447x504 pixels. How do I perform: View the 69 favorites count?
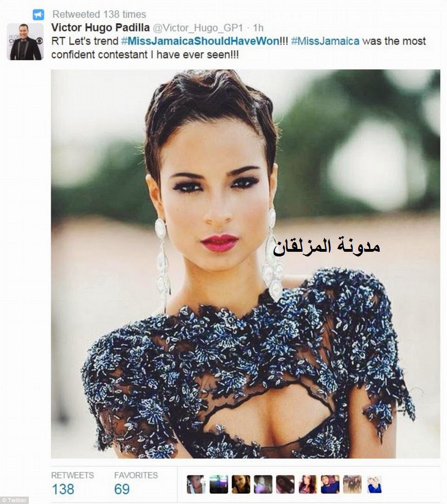point(122,489)
